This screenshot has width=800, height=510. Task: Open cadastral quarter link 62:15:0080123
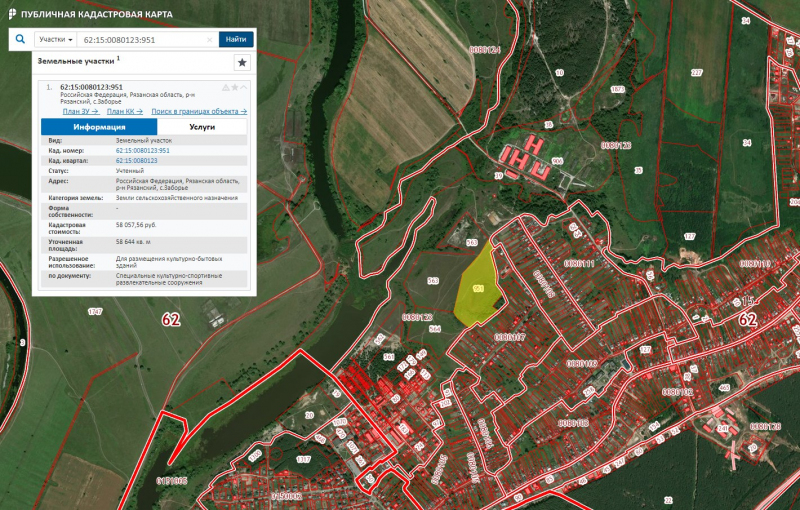coord(136,161)
